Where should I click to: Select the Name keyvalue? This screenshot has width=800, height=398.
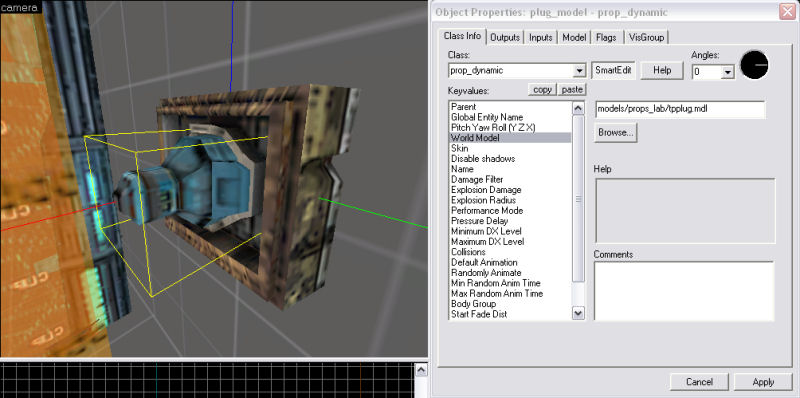pos(509,169)
